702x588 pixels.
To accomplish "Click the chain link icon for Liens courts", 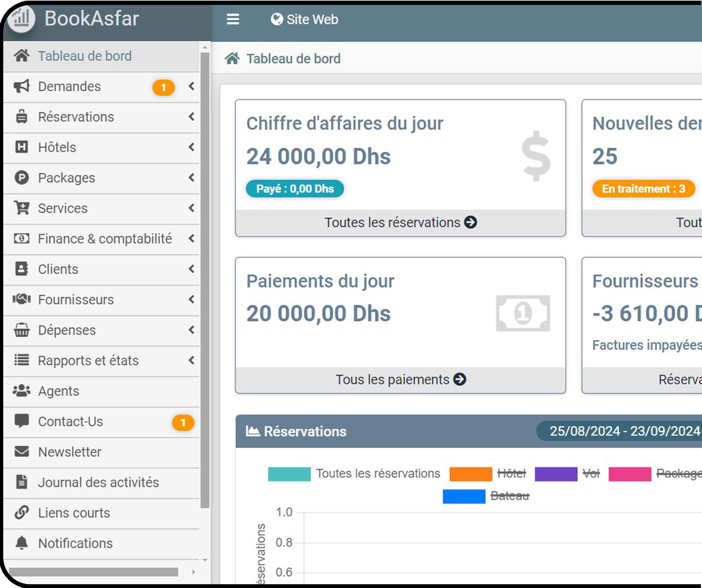I will coord(22,512).
